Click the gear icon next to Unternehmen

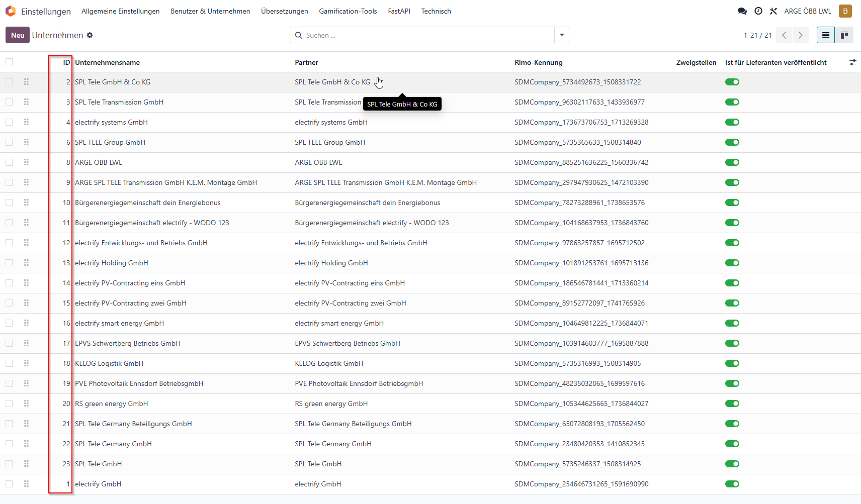(90, 35)
